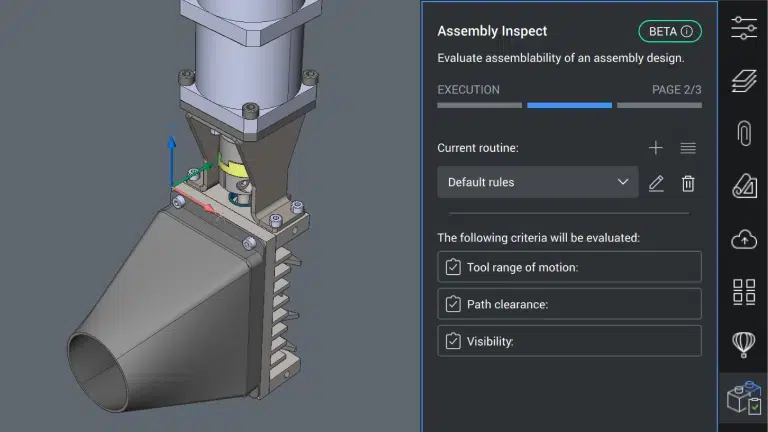Screen dimensions: 768x432
Task: Add a new routine with plus icon
Action: point(656,148)
